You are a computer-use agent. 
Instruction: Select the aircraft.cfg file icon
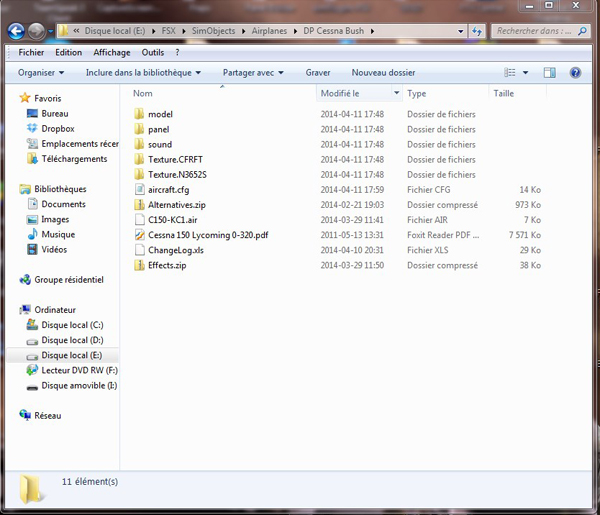coord(139,189)
